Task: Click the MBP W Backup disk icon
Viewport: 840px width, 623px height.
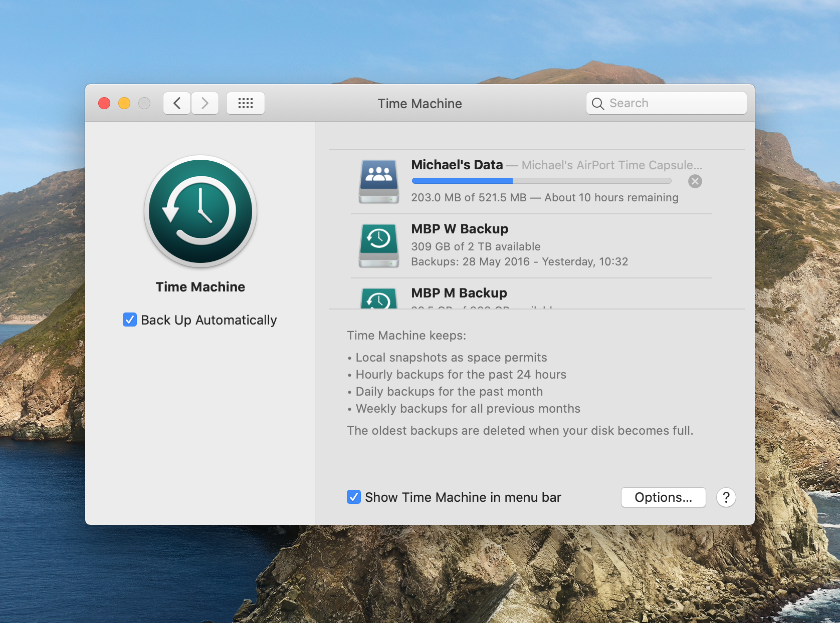Action: coord(379,245)
